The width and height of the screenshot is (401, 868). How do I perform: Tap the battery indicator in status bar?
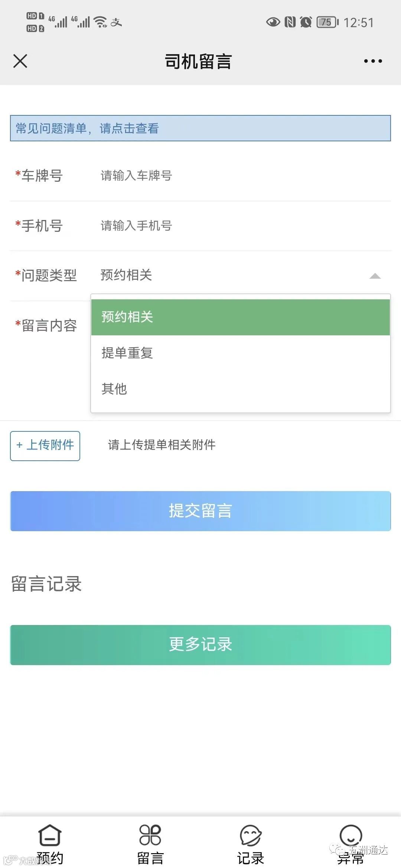[x=327, y=22]
